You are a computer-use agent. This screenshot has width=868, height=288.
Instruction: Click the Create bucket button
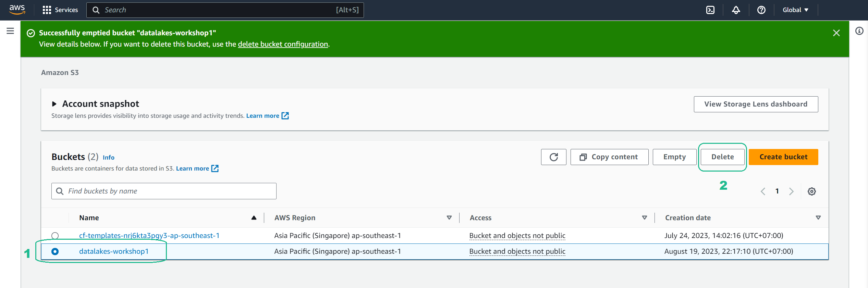[x=783, y=157]
